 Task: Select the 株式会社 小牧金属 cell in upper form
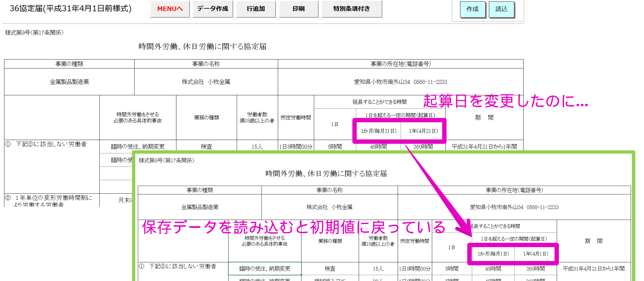tap(206, 82)
